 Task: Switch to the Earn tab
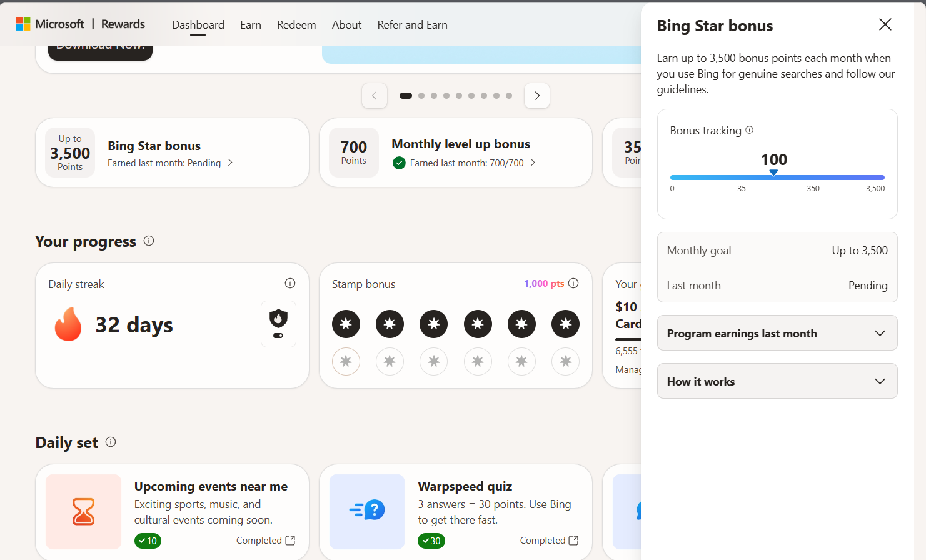click(251, 25)
